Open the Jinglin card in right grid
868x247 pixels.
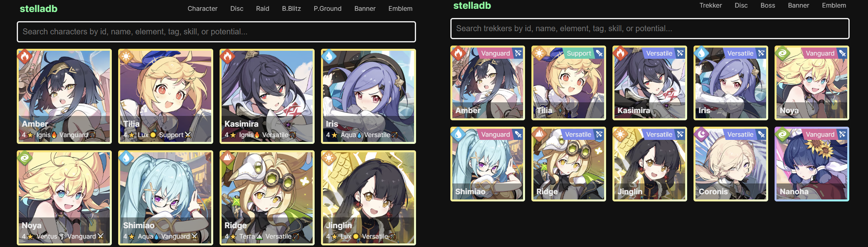coord(650,164)
